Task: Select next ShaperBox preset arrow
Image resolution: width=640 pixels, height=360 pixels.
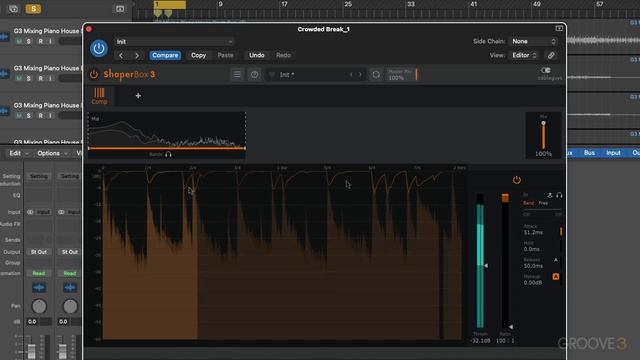Action: (x=360, y=75)
